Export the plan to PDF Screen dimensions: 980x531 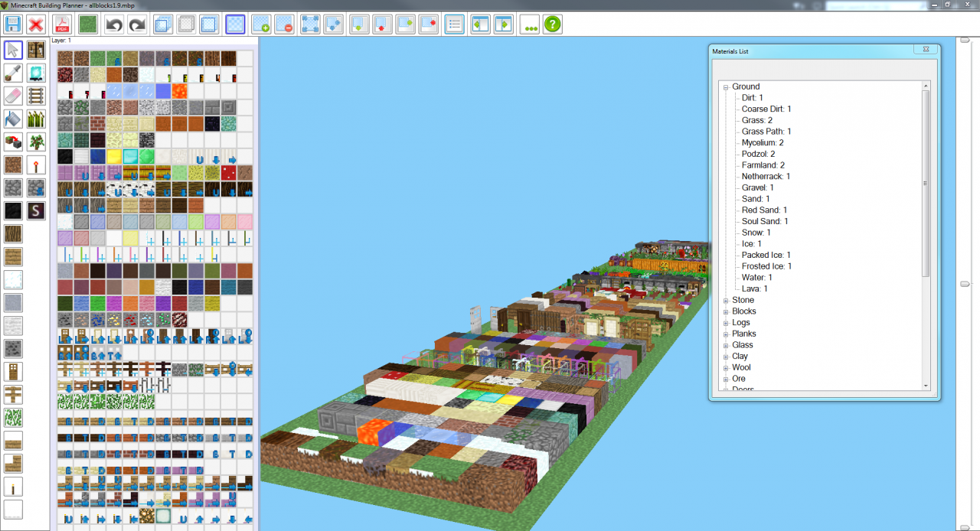click(63, 24)
